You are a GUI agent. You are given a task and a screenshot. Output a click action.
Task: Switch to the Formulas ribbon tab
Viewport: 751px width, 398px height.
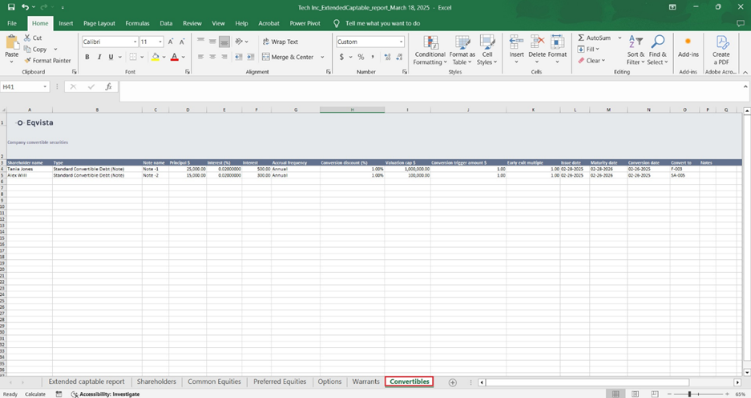(x=137, y=23)
